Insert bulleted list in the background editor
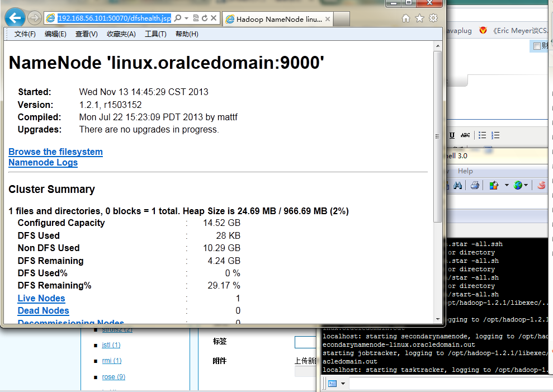Screen dimensions: 553x392 point(482,135)
